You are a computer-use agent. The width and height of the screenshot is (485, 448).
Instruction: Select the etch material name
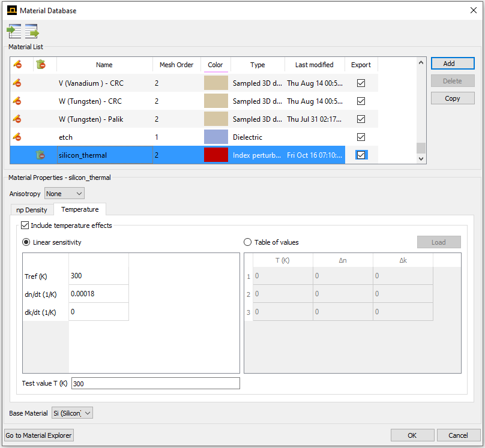tap(65, 137)
